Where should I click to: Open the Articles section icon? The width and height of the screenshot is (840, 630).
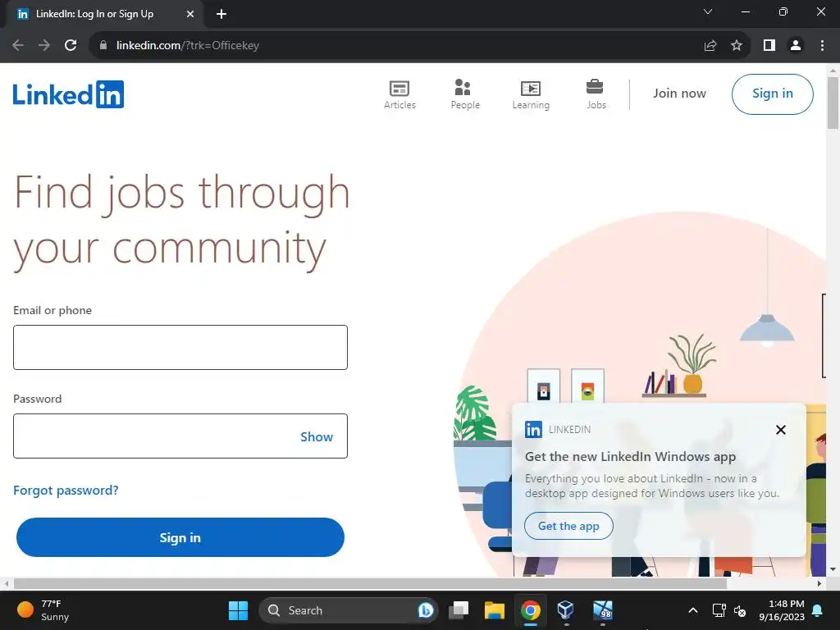[x=399, y=88]
